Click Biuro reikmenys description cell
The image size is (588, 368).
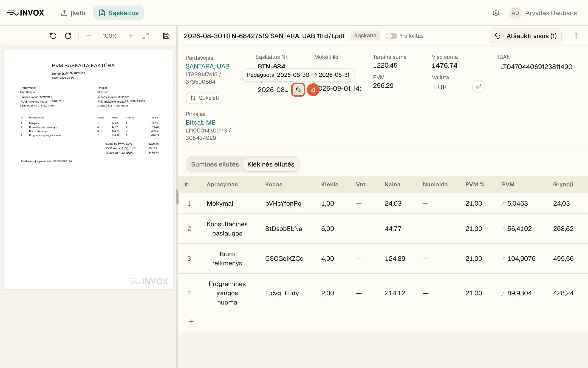pos(227,259)
